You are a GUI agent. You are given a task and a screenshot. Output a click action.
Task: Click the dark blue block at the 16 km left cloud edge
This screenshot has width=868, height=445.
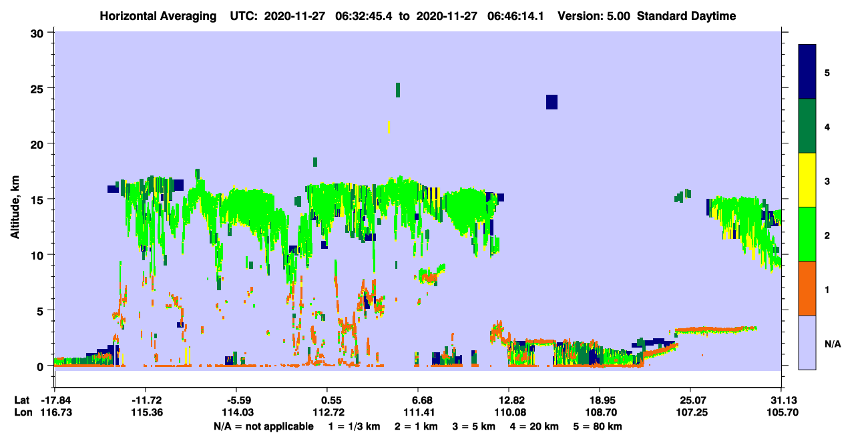(x=113, y=189)
